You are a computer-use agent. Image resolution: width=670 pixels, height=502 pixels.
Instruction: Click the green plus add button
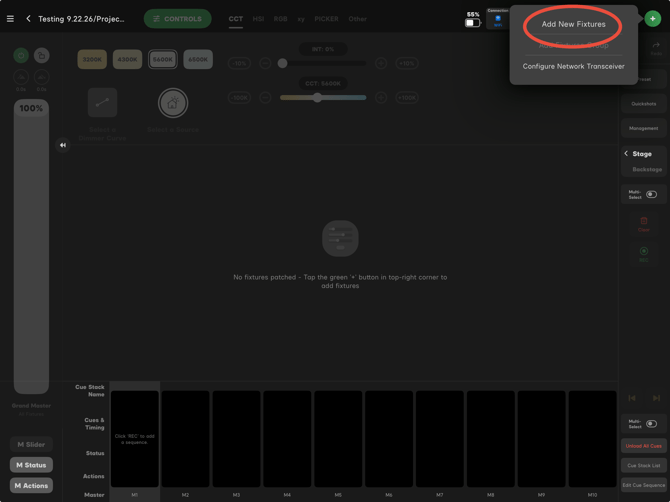(652, 19)
